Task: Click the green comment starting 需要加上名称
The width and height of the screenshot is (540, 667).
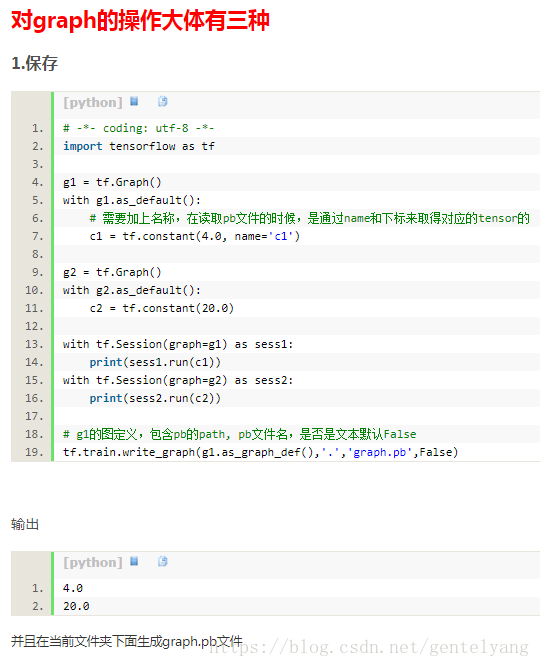Action: tap(309, 218)
